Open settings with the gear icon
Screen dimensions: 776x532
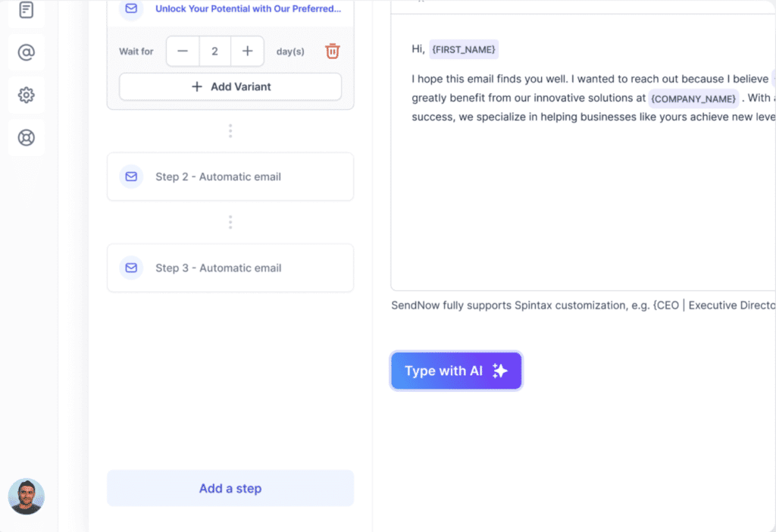(27, 95)
